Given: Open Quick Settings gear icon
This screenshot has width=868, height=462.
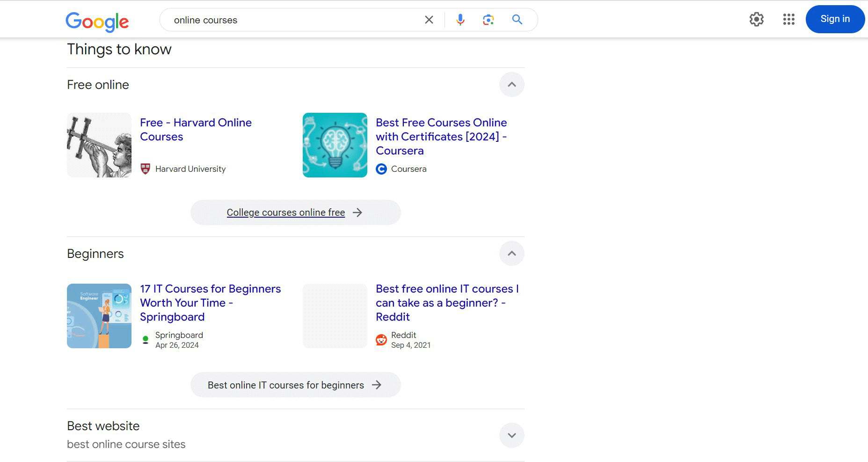Looking at the screenshot, I should point(757,19).
